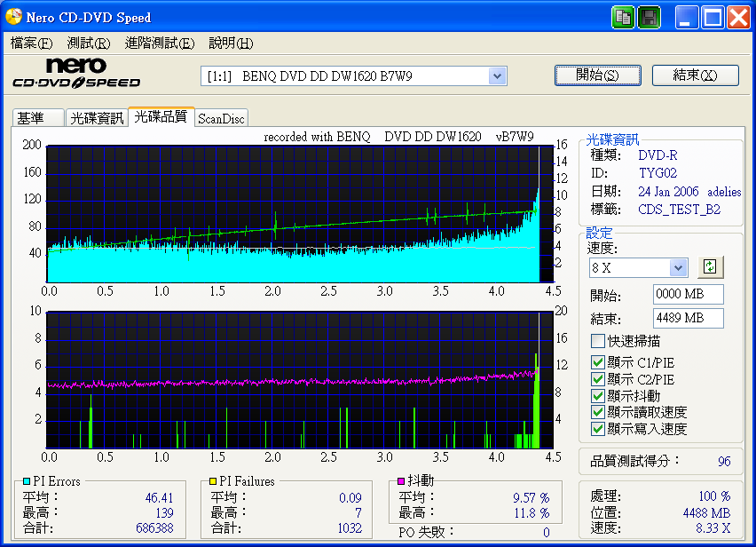Toggle the 快速掃描 checkbox

(x=598, y=341)
